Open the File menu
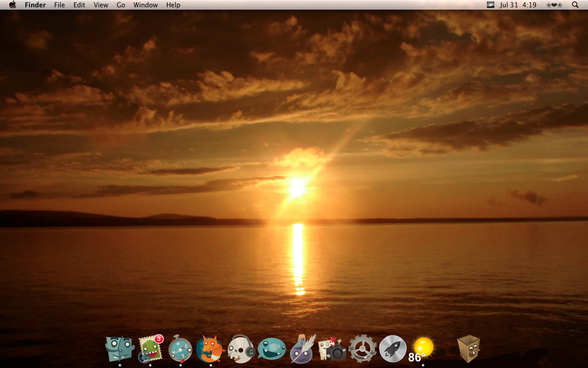Viewport: 588px width, 368px height. [59, 5]
